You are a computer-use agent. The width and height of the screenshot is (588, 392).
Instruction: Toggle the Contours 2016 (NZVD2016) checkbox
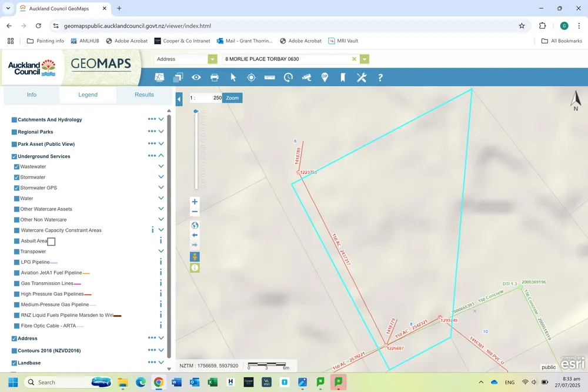(x=14, y=351)
